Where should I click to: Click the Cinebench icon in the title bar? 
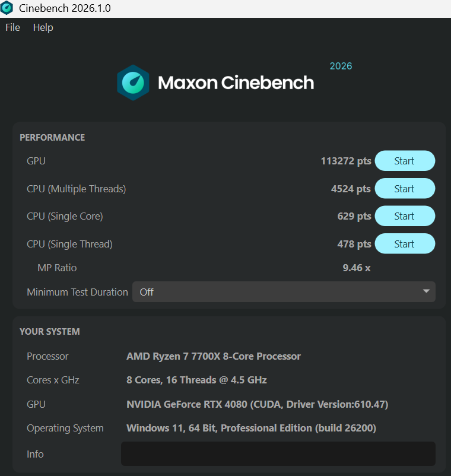(7, 8)
